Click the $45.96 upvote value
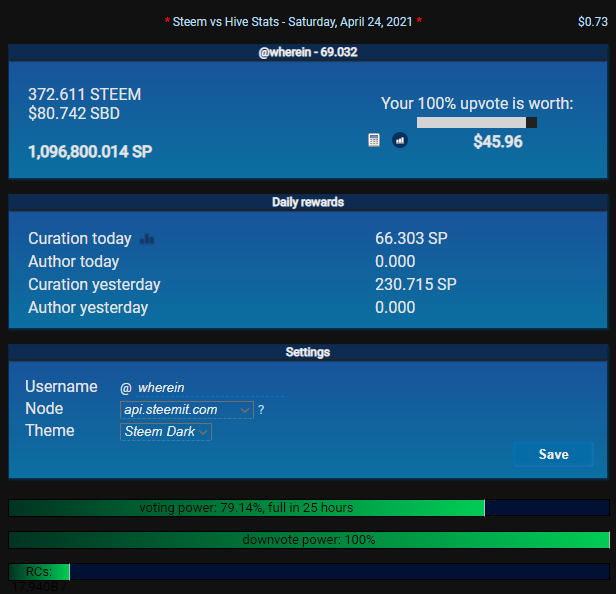Viewport: 616px width, 594px height. [x=498, y=141]
